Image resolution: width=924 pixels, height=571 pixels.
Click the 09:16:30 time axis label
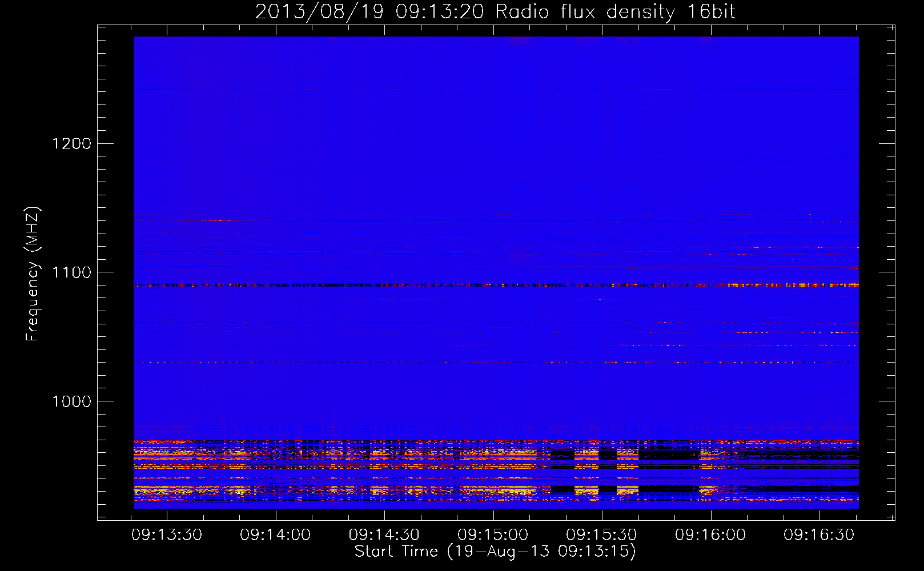819,535
